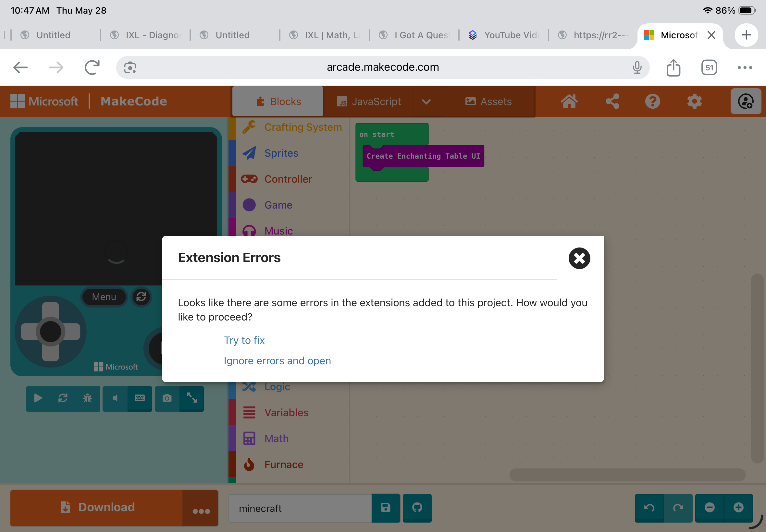Viewport: 766px width, 532px height.
Task: Redo the last workspace change
Action: 678,508
